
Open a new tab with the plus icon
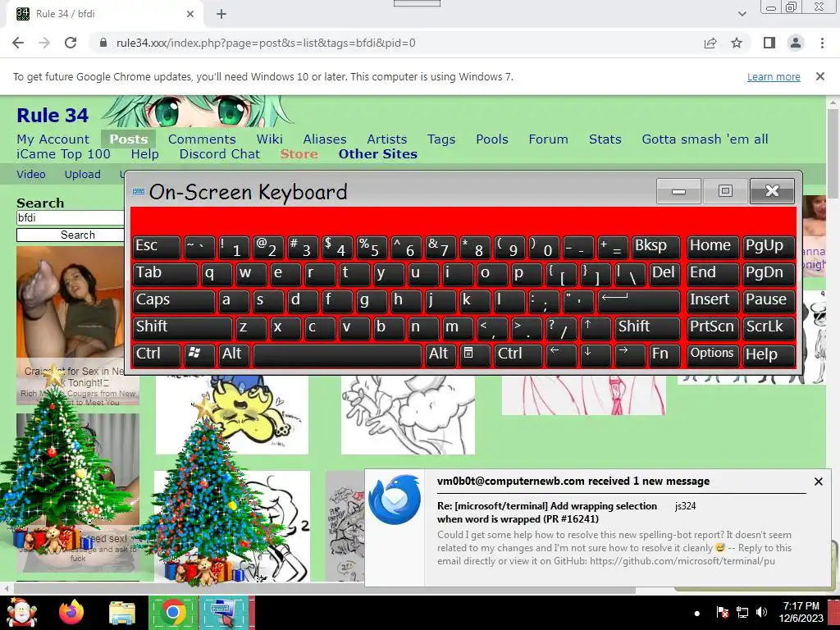tap(221, 14)
